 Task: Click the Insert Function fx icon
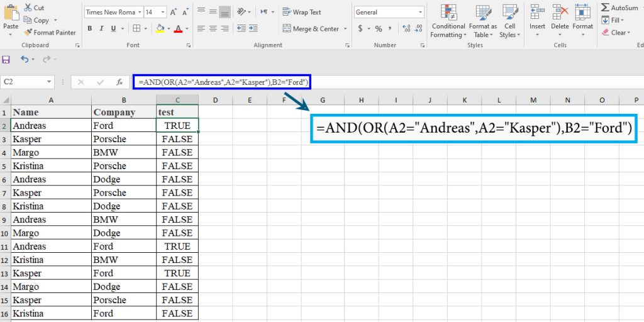[x=119, y=82]
